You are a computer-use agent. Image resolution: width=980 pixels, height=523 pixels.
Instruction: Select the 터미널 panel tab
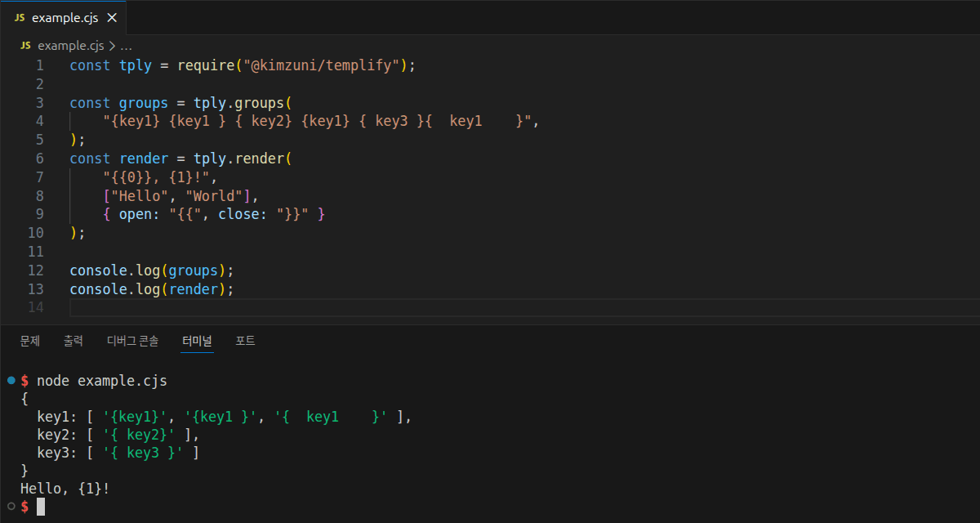(197, 341)
